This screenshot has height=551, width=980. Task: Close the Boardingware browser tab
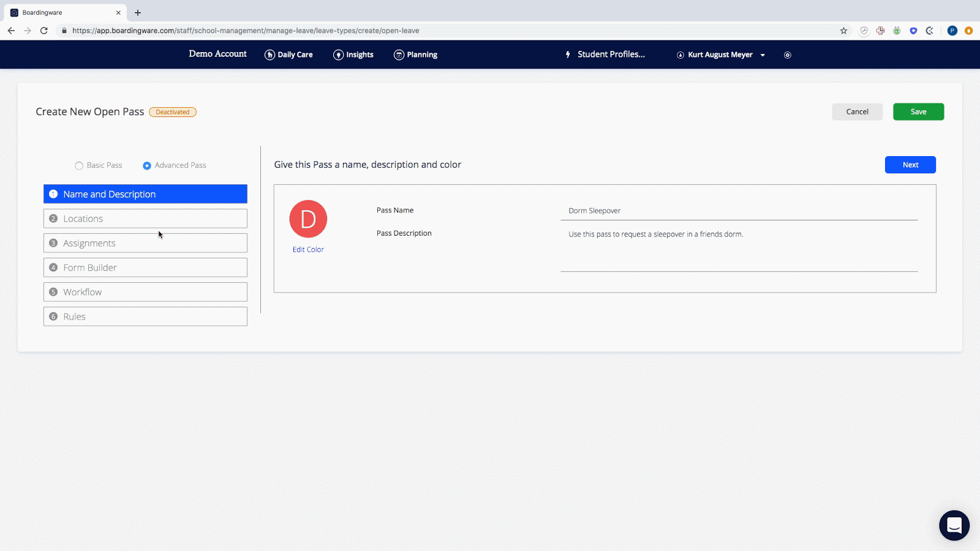click(x=118, y=12)
